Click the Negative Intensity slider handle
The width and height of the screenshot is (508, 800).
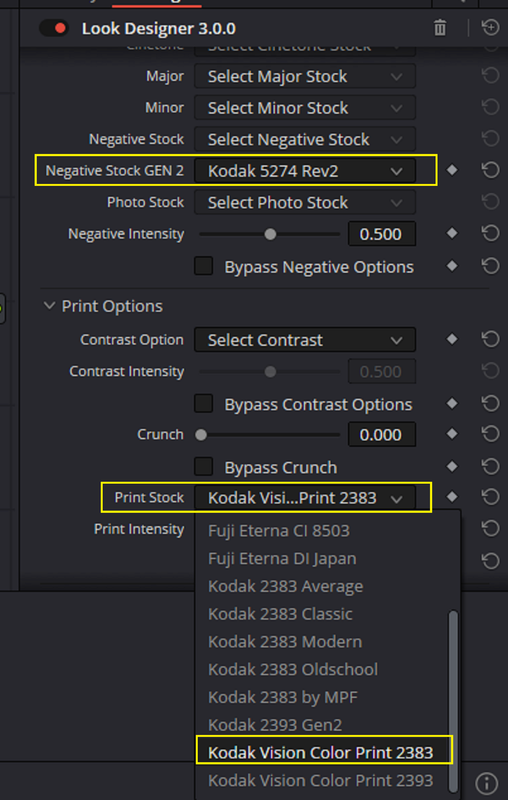pos(270,234)
